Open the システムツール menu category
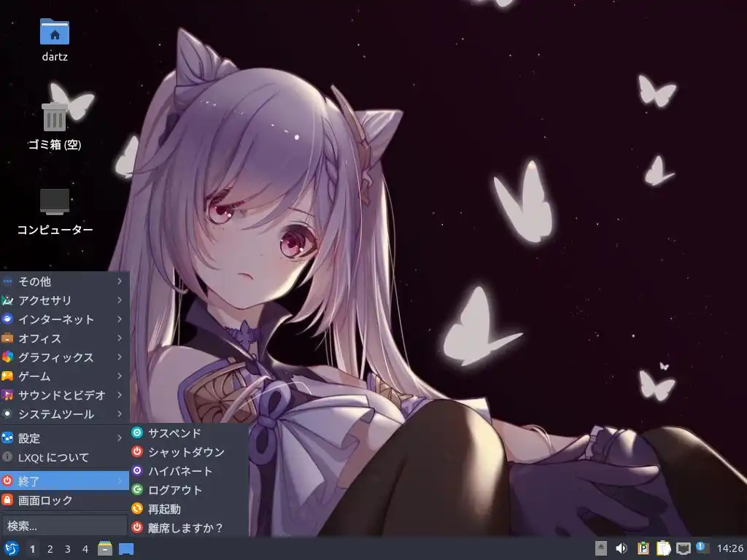The image size is (747, 560). 64,414
